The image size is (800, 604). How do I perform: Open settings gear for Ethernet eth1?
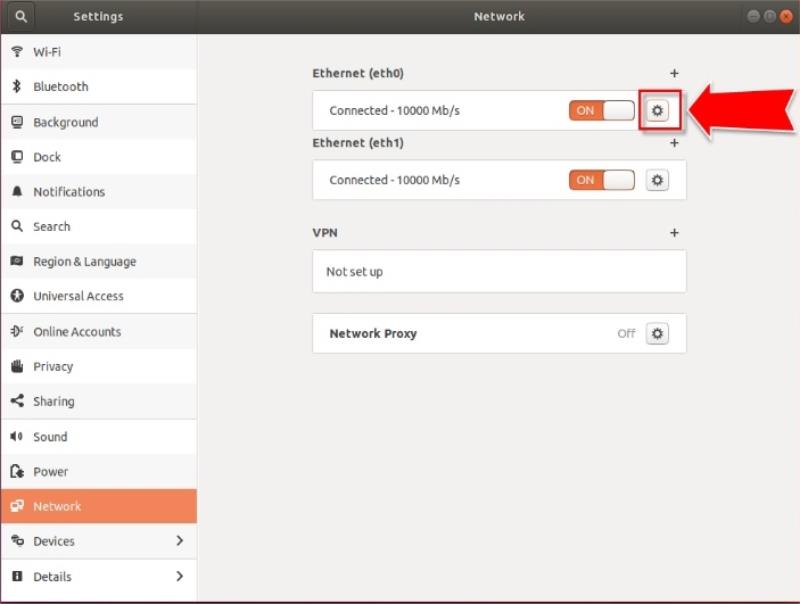(657, 181)
